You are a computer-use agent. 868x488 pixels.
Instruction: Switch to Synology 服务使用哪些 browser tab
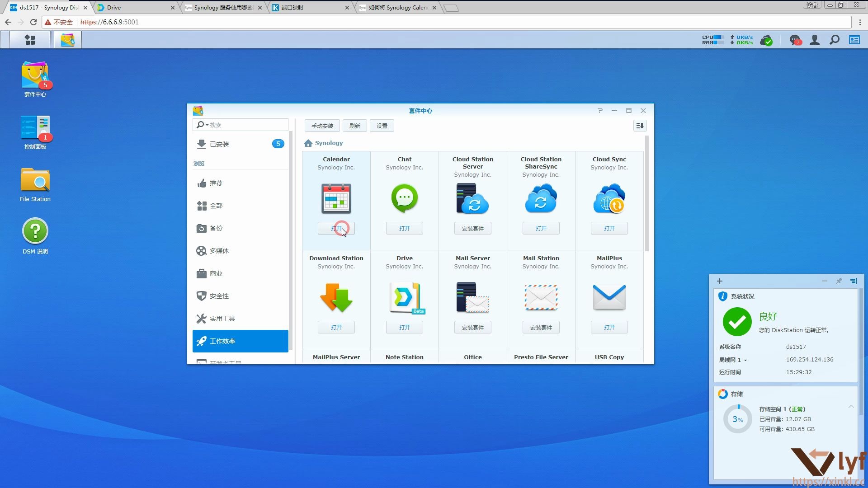point(223,8)
